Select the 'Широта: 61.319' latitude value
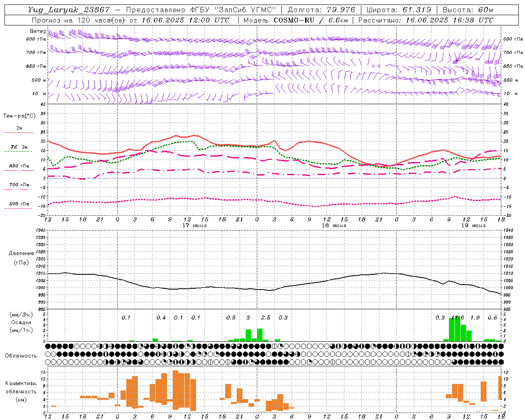Screen dimensions: 525x420 click(x=399, y=10)
